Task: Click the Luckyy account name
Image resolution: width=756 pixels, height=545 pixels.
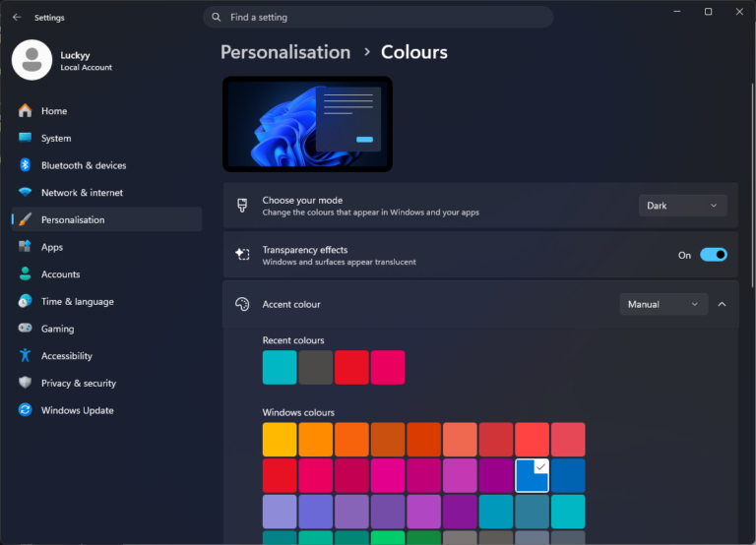Action: click(75, 55)
